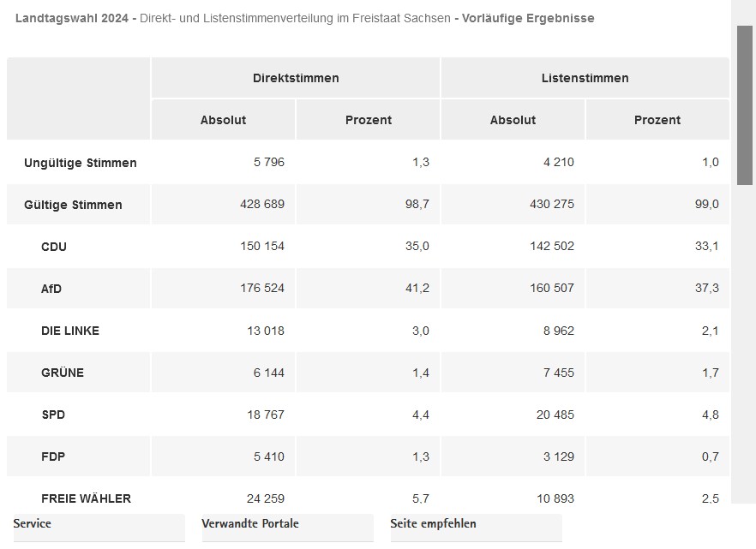Screen dimensions: 756x549
Task: Click the GRÜNE row label
Action: click(63, 373)
